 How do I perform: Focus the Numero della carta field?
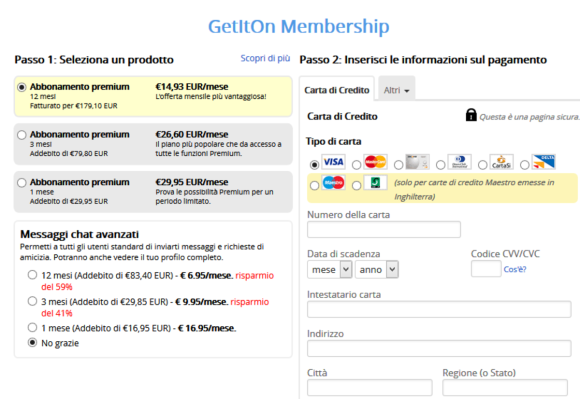pos(384,229)
